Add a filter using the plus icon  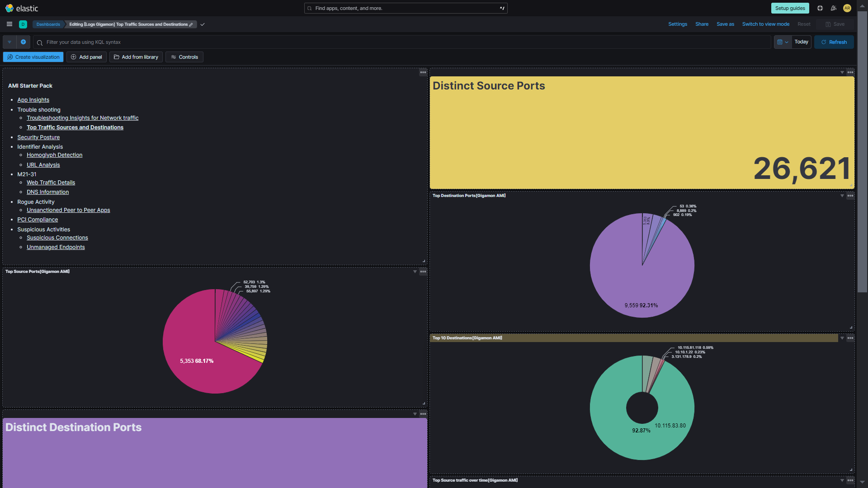(x=24, y=42)
